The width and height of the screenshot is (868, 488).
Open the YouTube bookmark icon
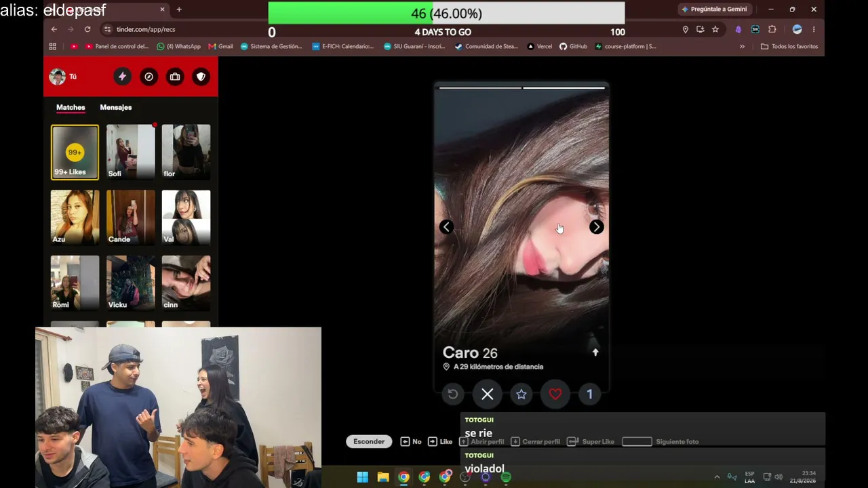click(74, 46)
